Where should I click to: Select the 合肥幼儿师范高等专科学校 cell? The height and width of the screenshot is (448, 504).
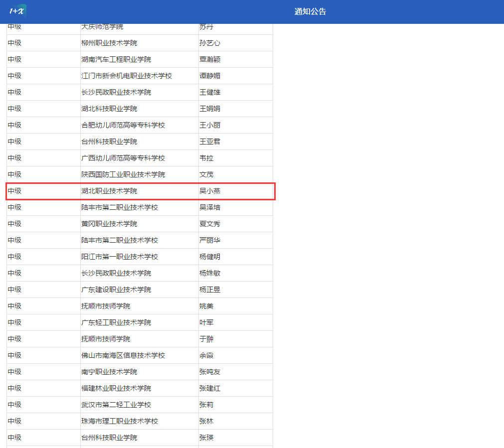(123, 125)
